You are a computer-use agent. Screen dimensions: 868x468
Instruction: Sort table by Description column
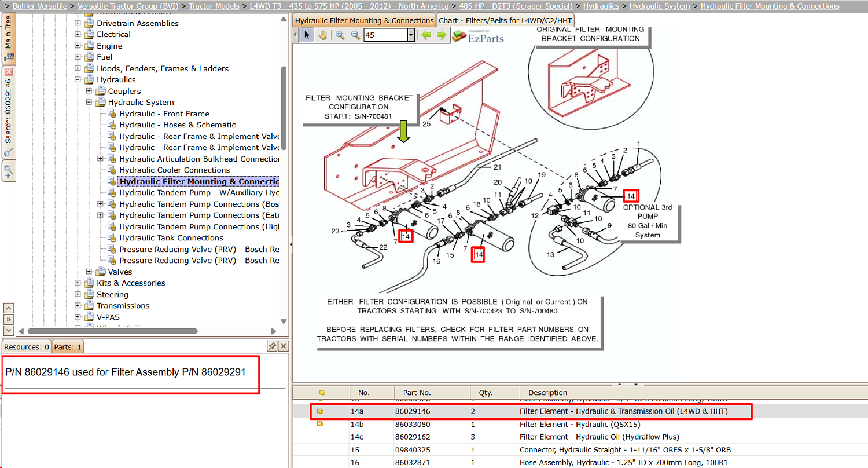[694, 393]
